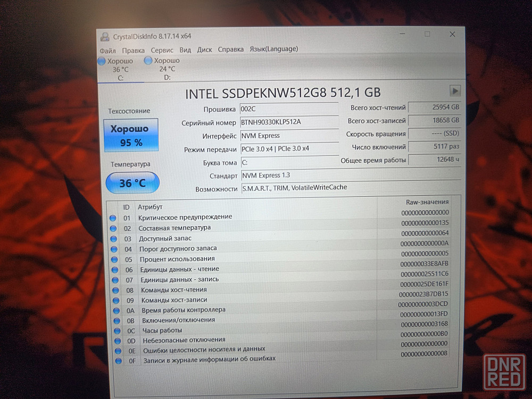Open the Вид menu
Viewport: 532px width, 399px height.
[185, 50]
